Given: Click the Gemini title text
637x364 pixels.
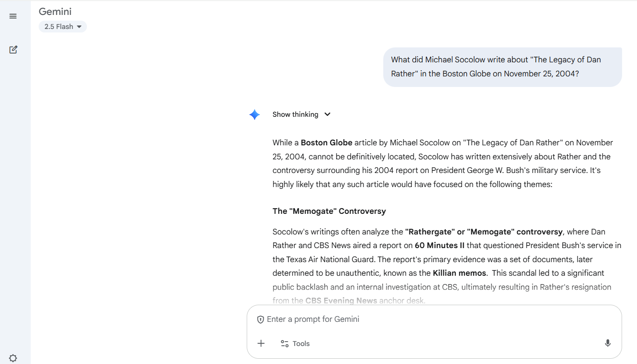Looking at the screenshot, I should [55, 11].
